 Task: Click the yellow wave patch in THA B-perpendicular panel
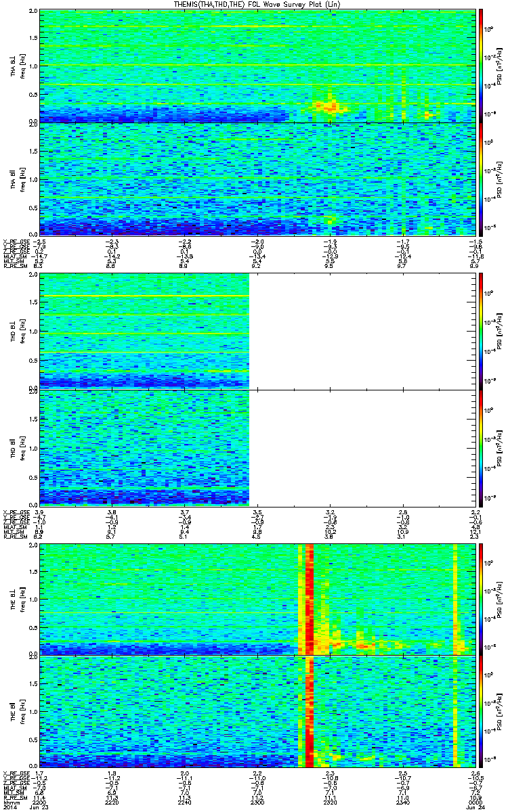(x=328, y=105)
